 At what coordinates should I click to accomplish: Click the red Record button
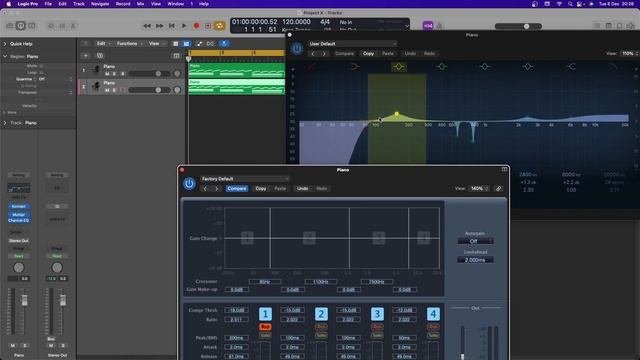(196, 26)
